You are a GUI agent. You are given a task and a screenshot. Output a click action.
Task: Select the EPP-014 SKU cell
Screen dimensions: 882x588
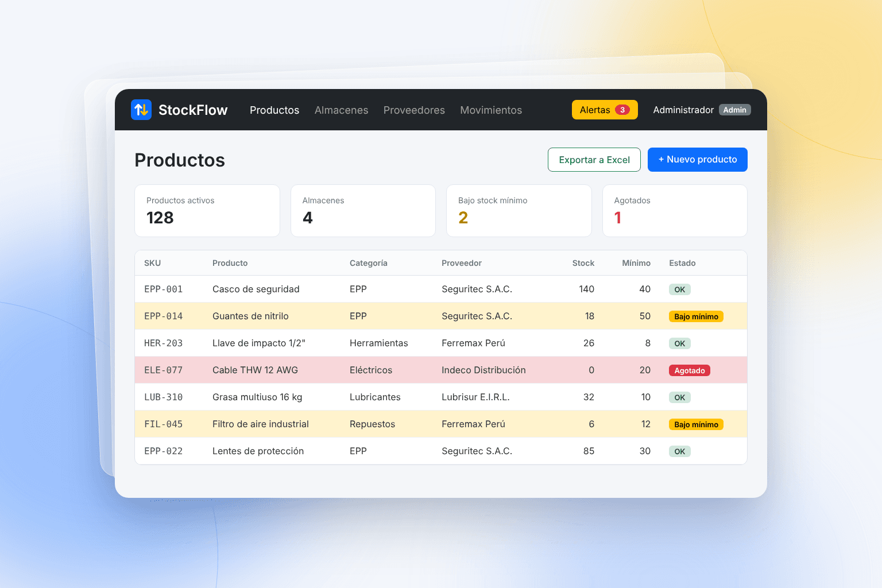coord(164,316)
